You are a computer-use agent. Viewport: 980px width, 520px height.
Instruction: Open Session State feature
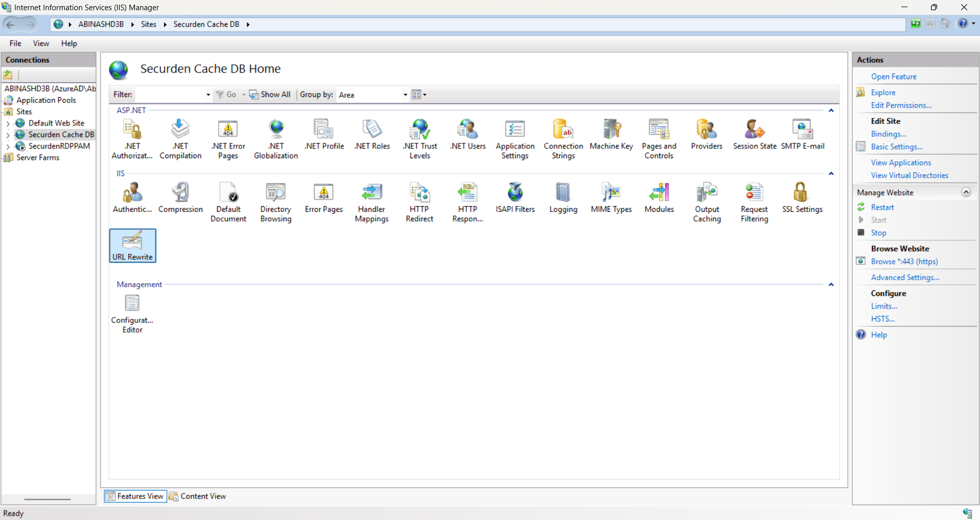755,135
